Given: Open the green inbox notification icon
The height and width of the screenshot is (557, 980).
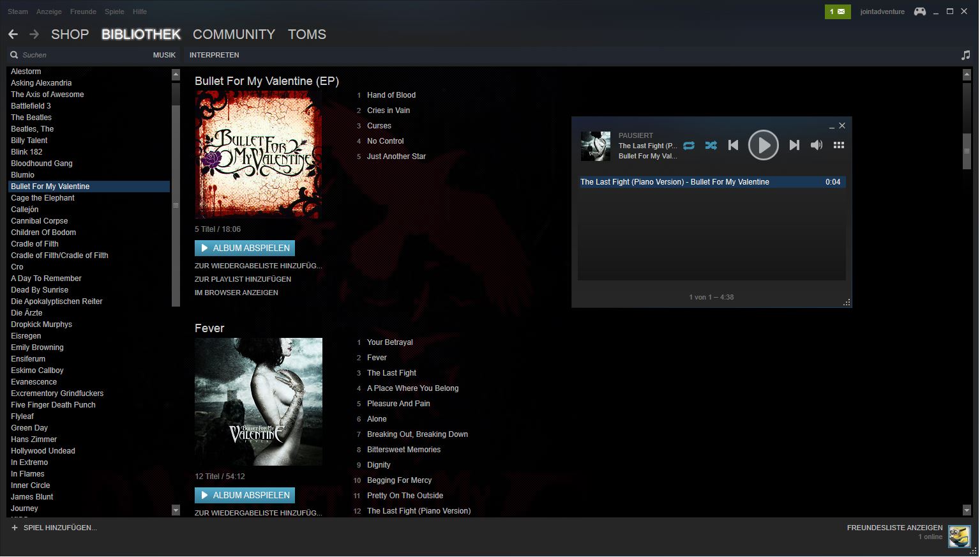Looking at the screenshot, I should pyautogui.click(x=838, y=11).
